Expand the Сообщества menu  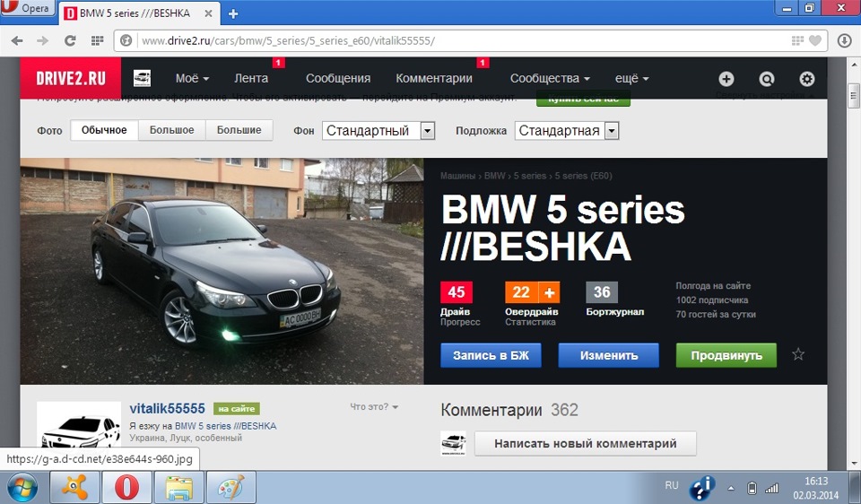550,79
